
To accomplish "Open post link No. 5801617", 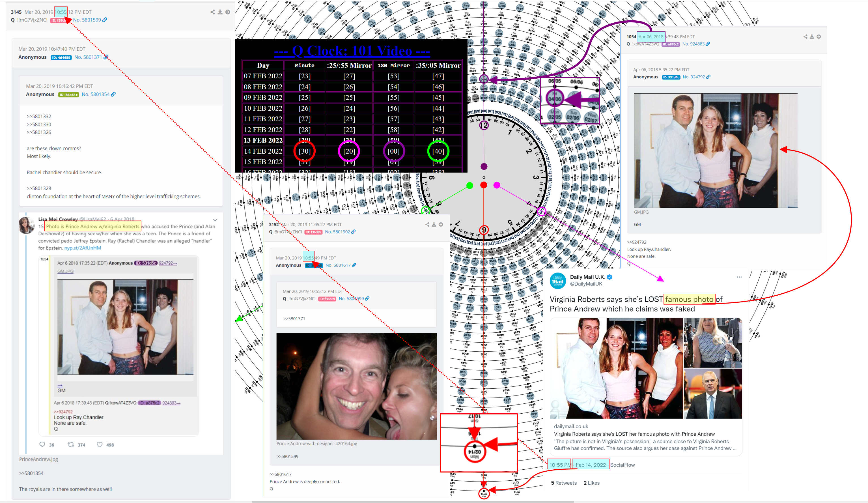I will pyautogui.click(x=338, y=265).
